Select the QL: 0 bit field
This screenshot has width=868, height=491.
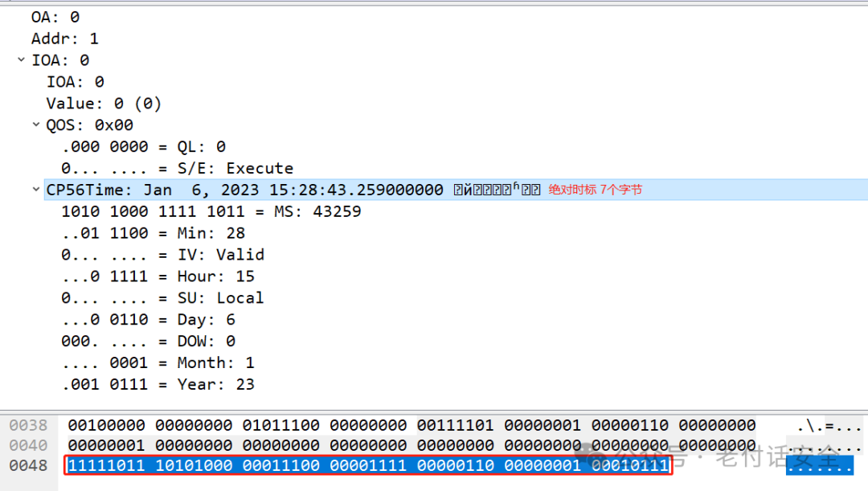tap(144, 147)
